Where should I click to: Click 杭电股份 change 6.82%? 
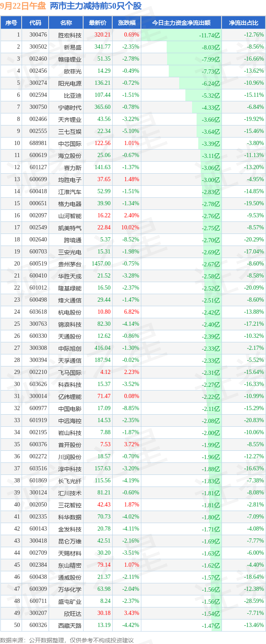(132, 312)
